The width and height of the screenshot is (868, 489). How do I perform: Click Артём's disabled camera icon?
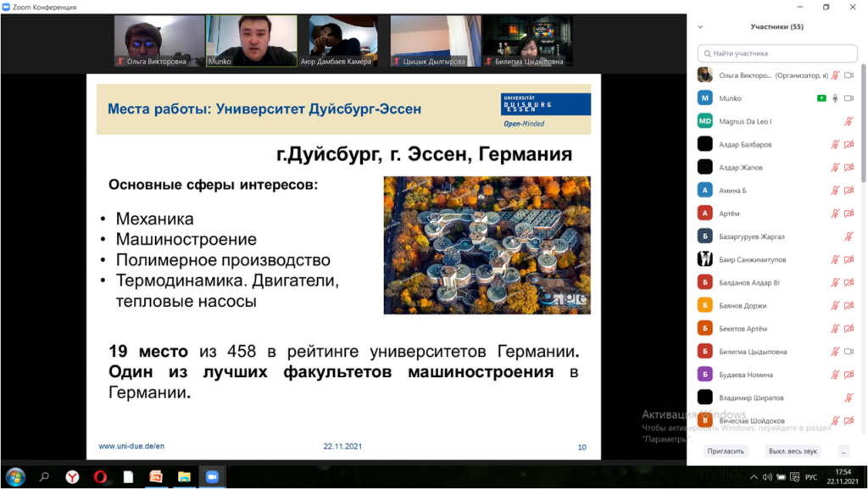(849, 214)
